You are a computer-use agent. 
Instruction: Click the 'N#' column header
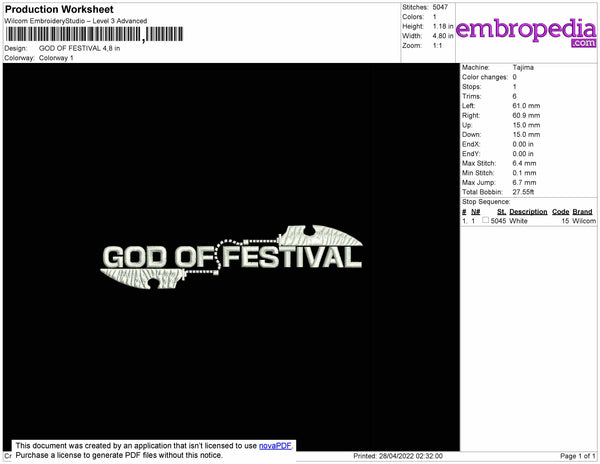click(475, 212)
